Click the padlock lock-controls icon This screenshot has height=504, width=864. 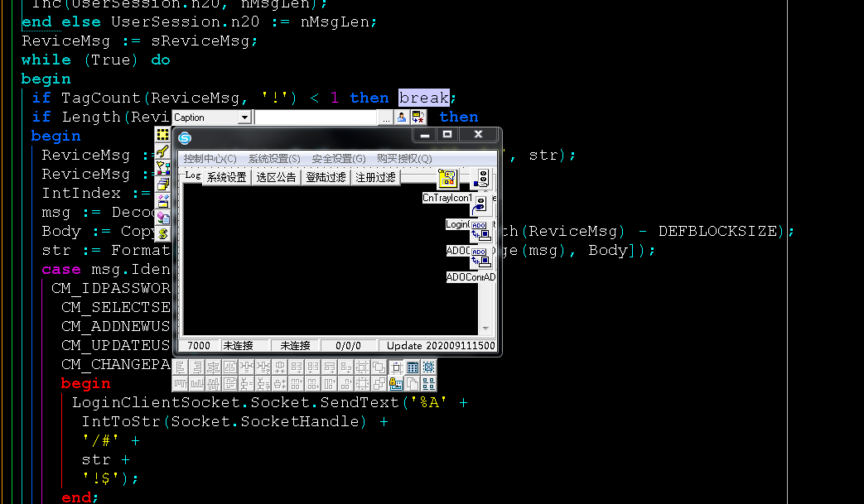coord(395,383)
